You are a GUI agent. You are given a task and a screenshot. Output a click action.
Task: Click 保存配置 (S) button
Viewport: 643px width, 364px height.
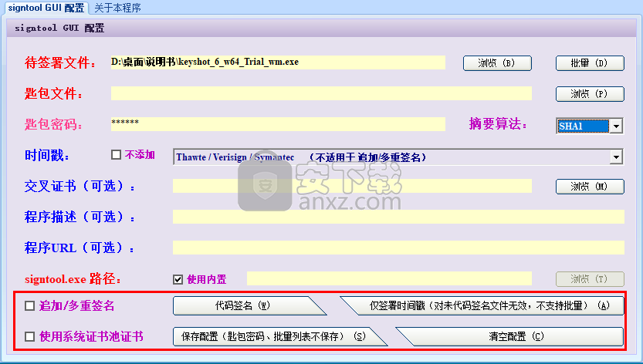point(280,336)
